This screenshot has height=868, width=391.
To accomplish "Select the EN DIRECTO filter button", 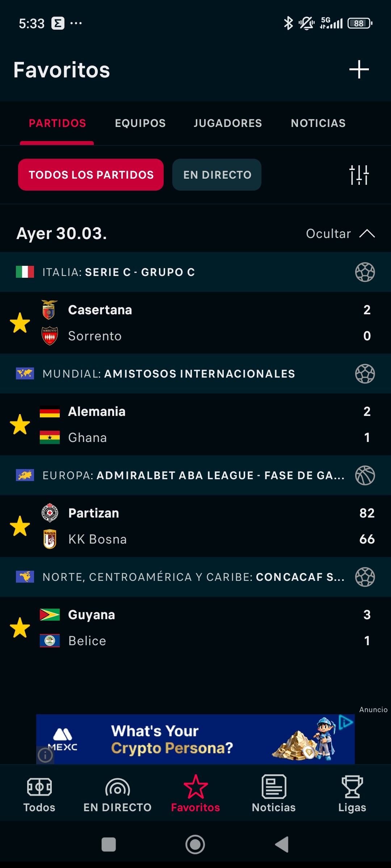I will click(x=217, y=175).
